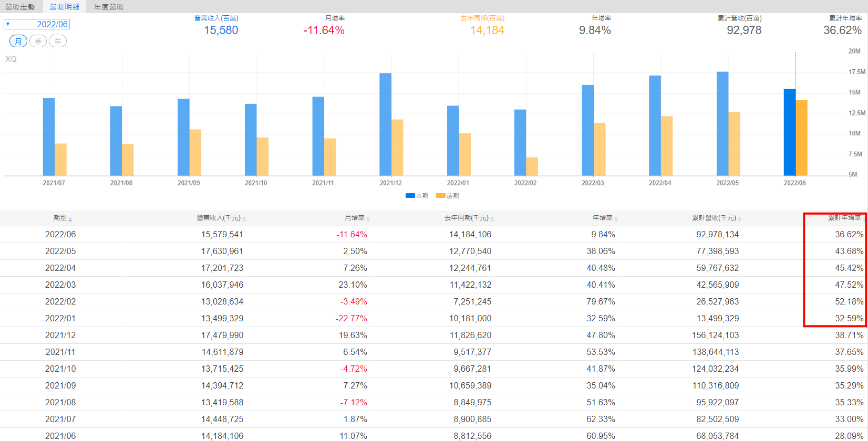
Task: Select the 2021/11 table row period
Action: (x=60, y=352)
